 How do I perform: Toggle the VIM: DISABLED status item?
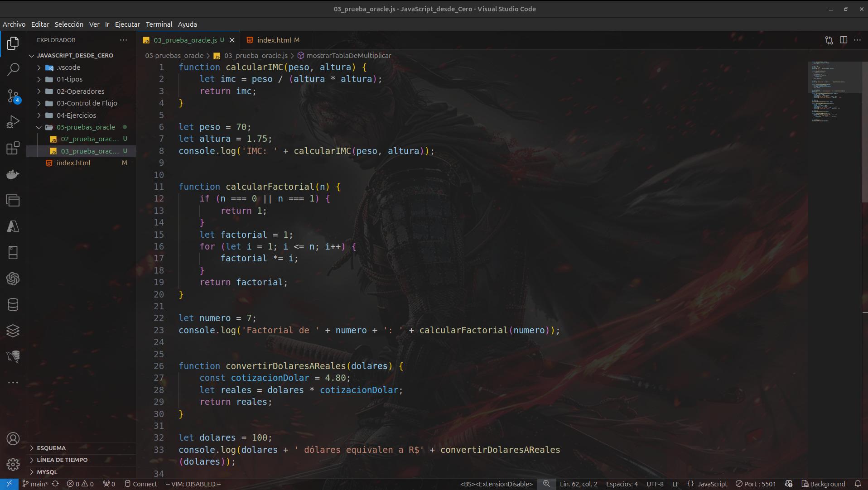tap(193, 484)
